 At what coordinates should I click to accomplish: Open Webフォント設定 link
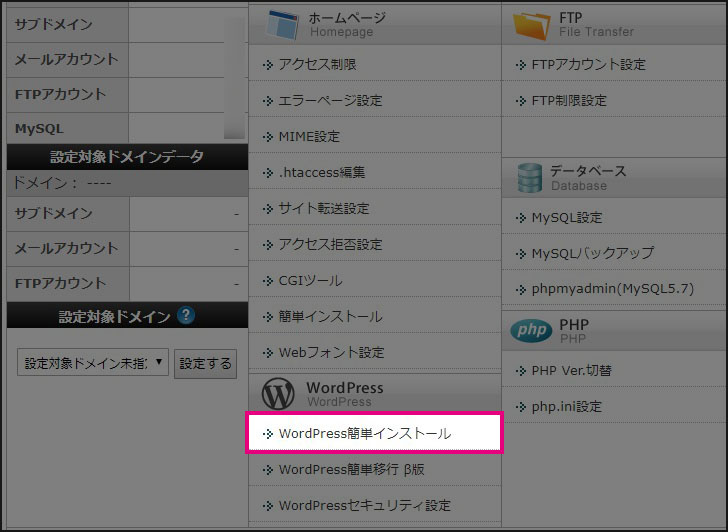pos(332,352)
